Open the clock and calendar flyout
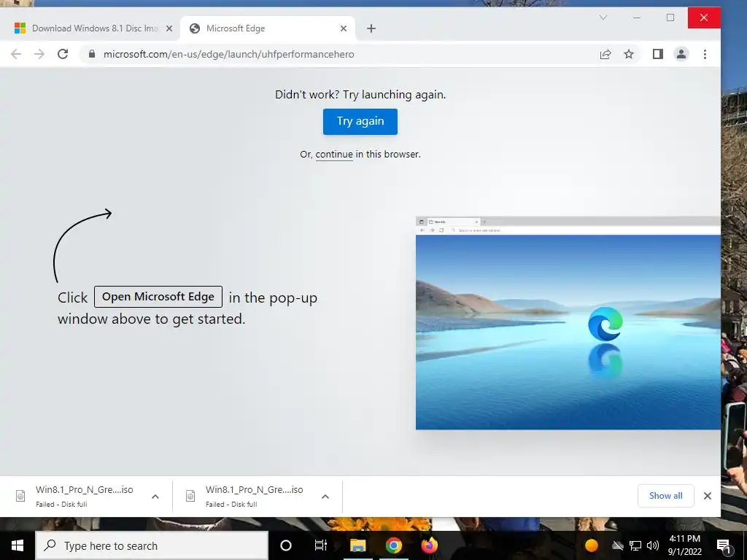 [x=684, y=545]
